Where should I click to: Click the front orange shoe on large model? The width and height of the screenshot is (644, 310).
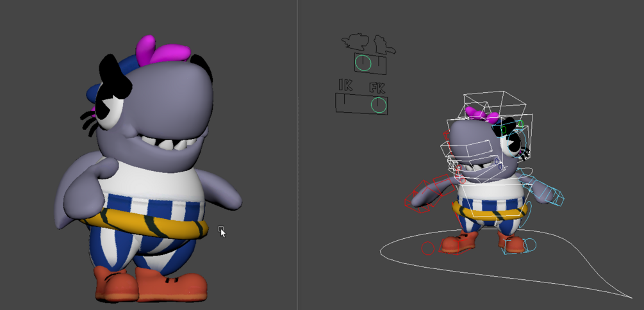click(171, 284)
